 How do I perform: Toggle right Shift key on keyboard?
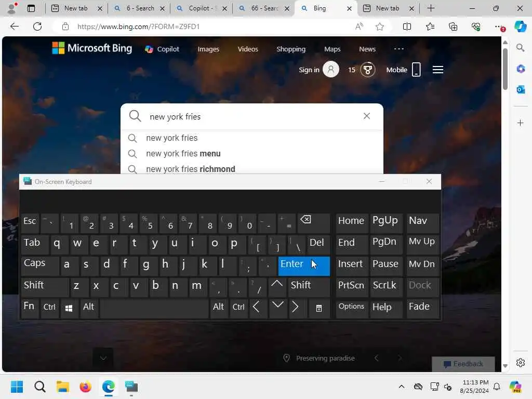[x=309, y=287]
